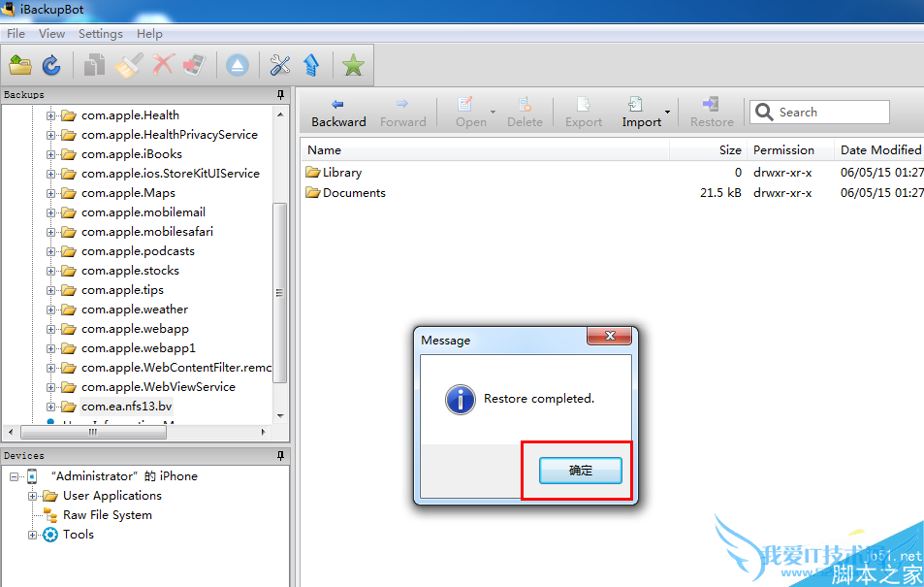
Task: Go Backward in the file browser
Action: click(x=338, y=113)
